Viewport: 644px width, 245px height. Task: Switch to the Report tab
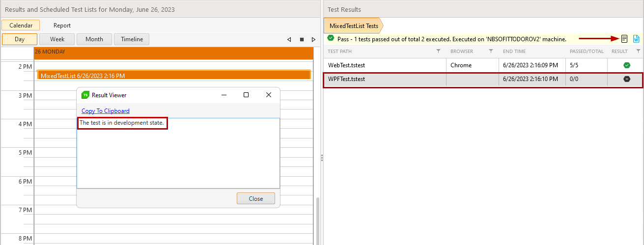(x=62, y=25)
